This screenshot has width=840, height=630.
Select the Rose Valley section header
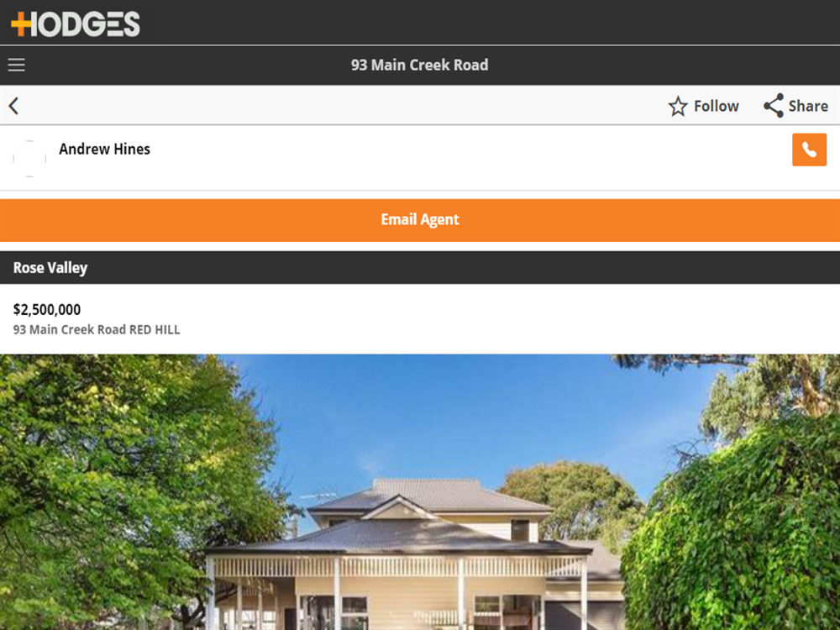(x=420, y=267)
